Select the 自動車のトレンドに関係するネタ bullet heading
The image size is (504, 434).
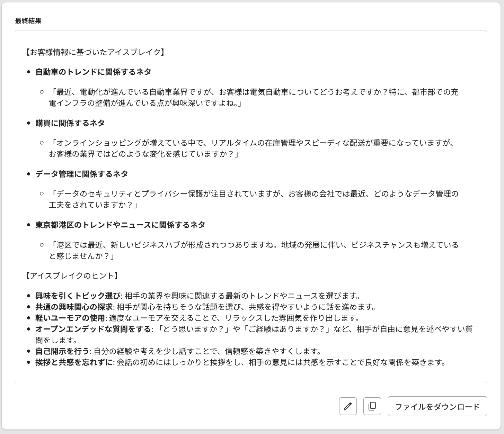[93, 72]
